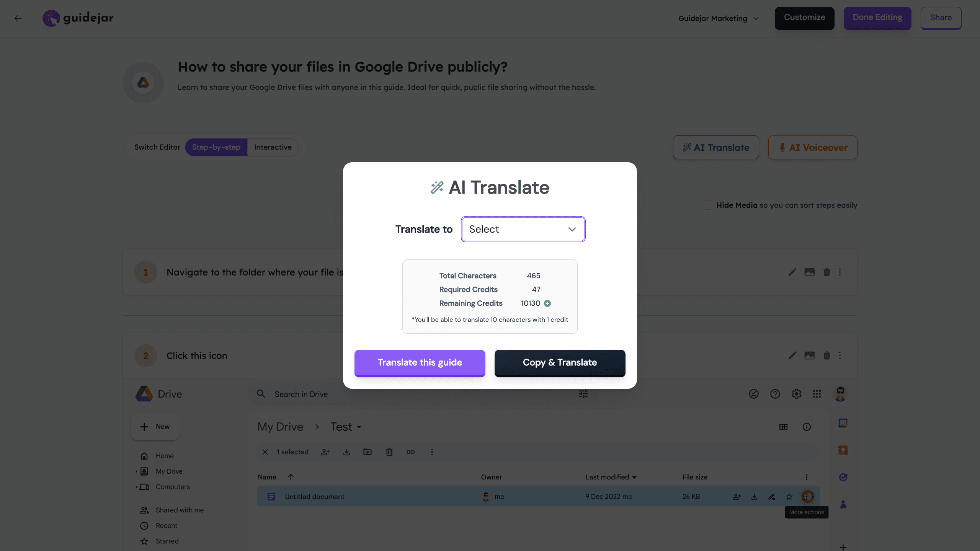
Task: Switch Drive to grid view layout
Action: 783,427
